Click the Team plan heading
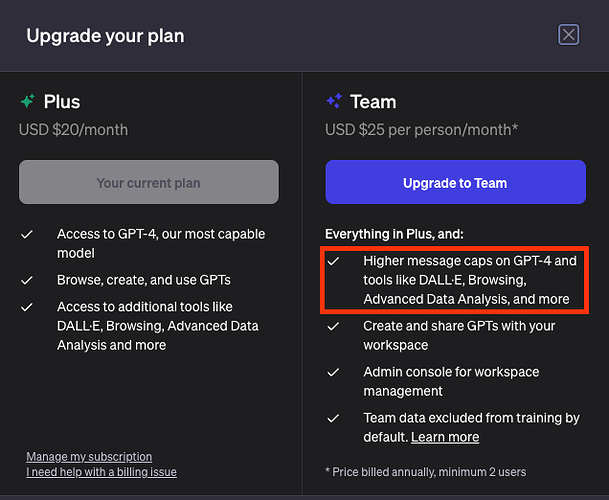 373,102
